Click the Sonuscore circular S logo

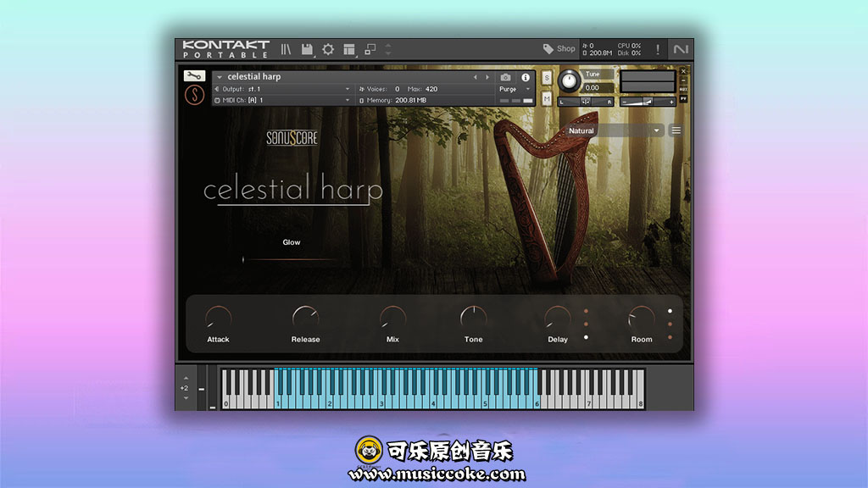coord(194,95)
